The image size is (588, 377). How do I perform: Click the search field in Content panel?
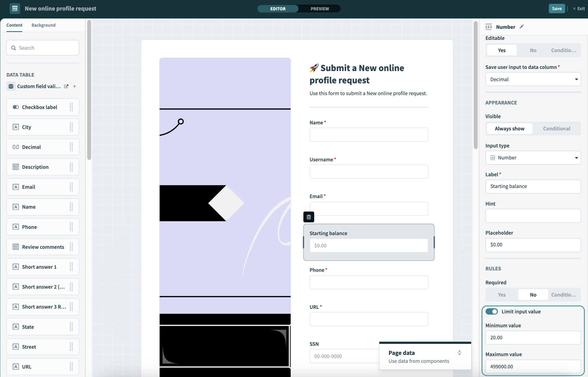pos(42,48)
